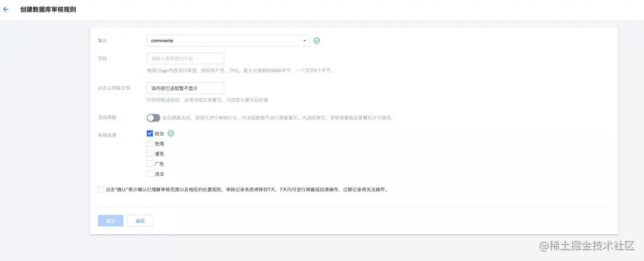Edit the 自定义屏蔽文案 text input
The width and height of the screenshot is (644, 261).
coord(185,88)
